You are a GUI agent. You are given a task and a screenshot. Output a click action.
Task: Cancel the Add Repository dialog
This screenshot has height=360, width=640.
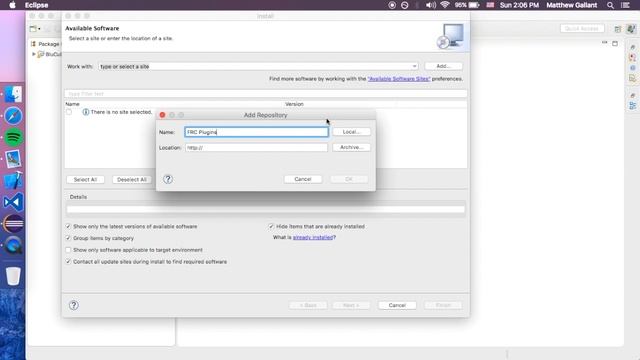[303, 179]
